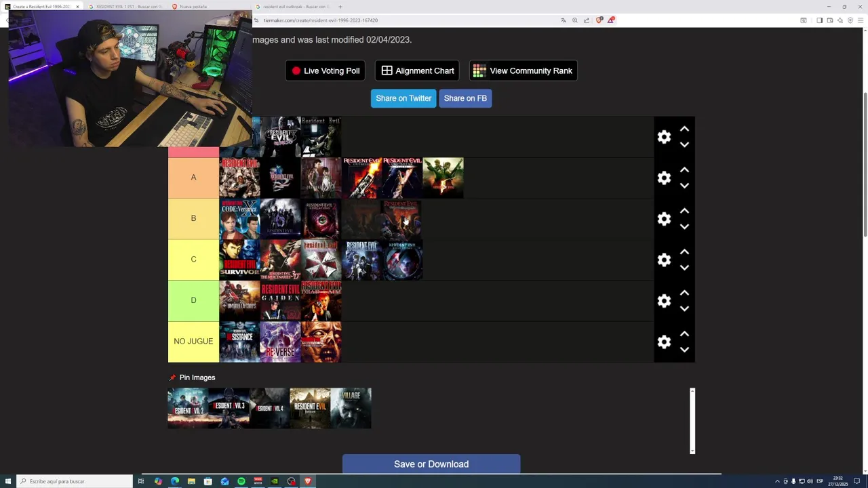Image resolution: width=868 pixels, height=488 pixels.
Task: Select Resident Evil 4 in Pin Images
Action: click(269, 408)
